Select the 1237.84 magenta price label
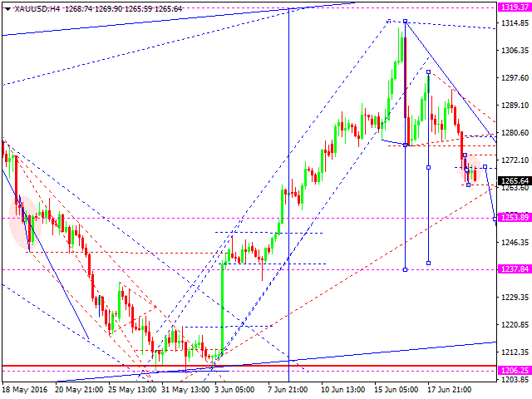 pyautogui.click(x=515, y=268)
